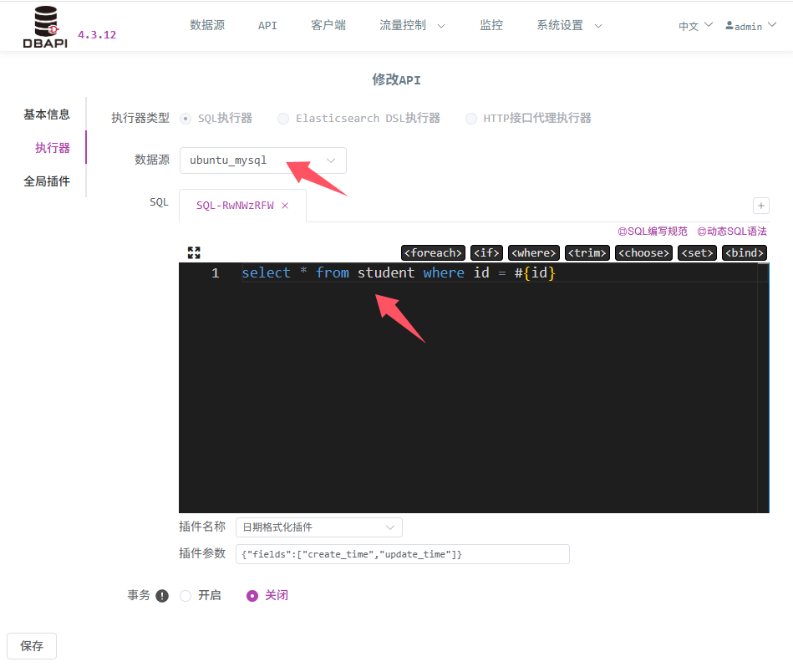Select 关闭 transaction radio button
The height and width of the screenshot is (672, 793).
252,596
